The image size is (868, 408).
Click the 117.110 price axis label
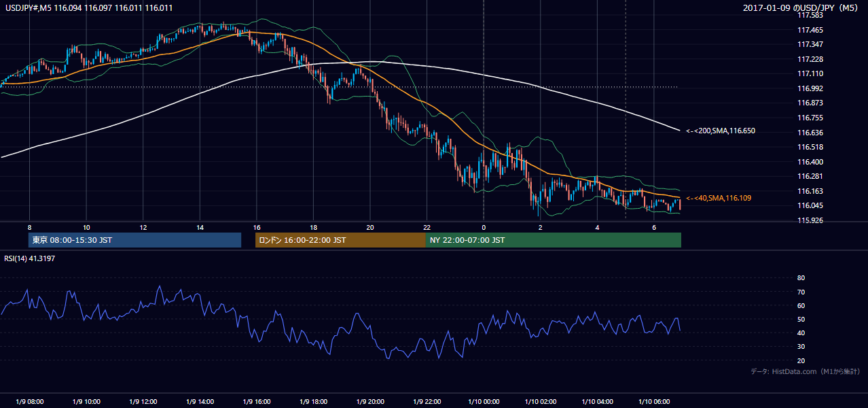coord(810,73)
